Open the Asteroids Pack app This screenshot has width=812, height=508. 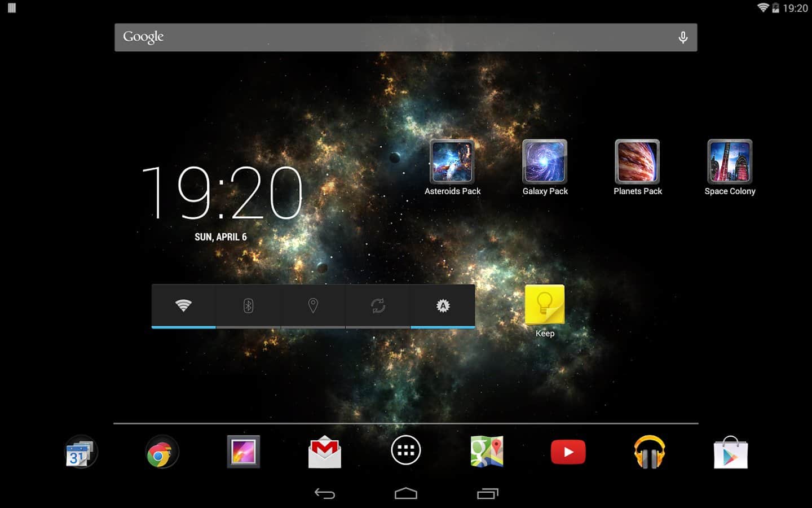tap(452, 162)
